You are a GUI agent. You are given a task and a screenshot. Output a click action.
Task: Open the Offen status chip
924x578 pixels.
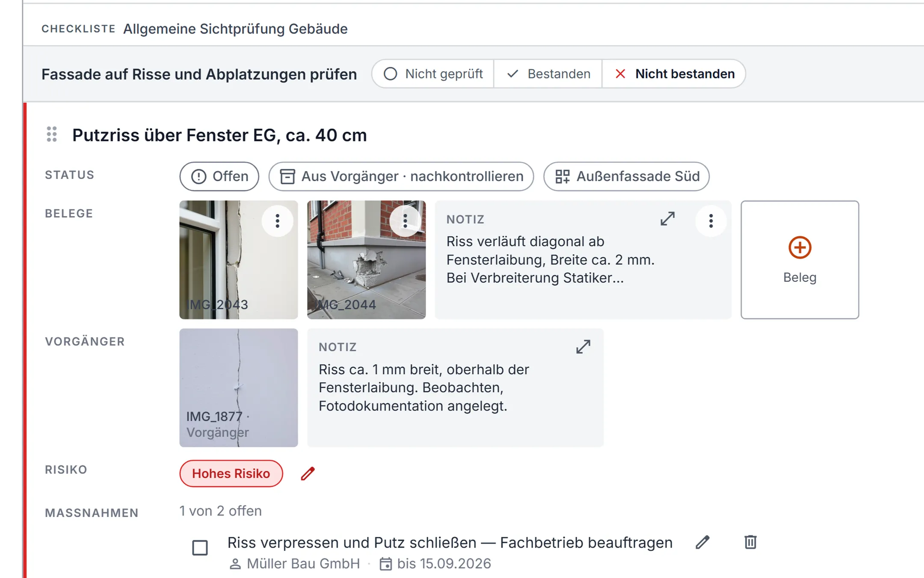(219, 176)
